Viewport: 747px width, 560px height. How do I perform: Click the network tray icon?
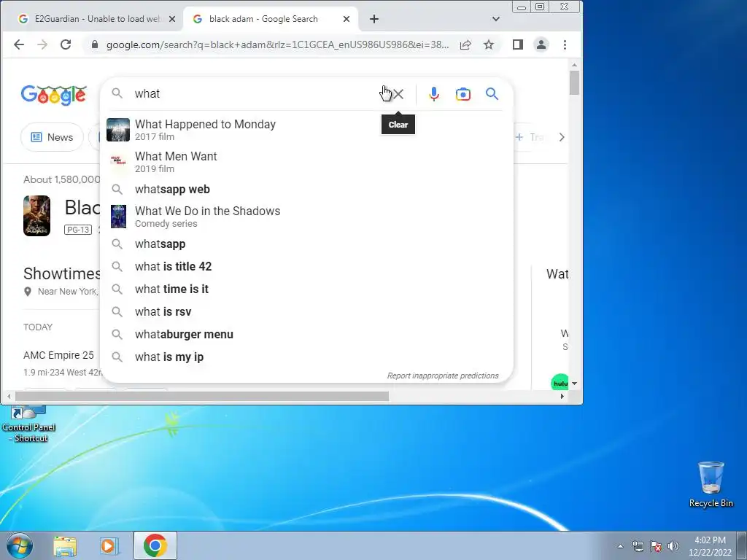click(x=638, y=546)
